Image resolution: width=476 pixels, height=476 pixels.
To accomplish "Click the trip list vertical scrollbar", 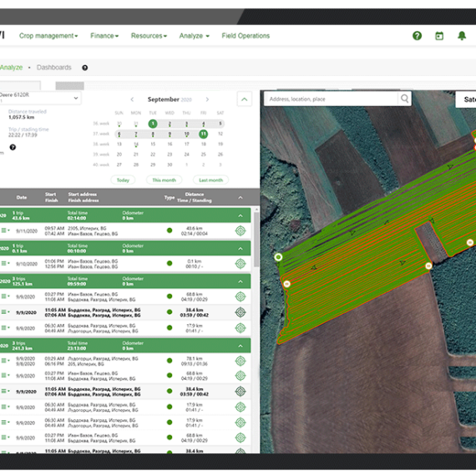I will pyautogui.click(x=256, y=240).
